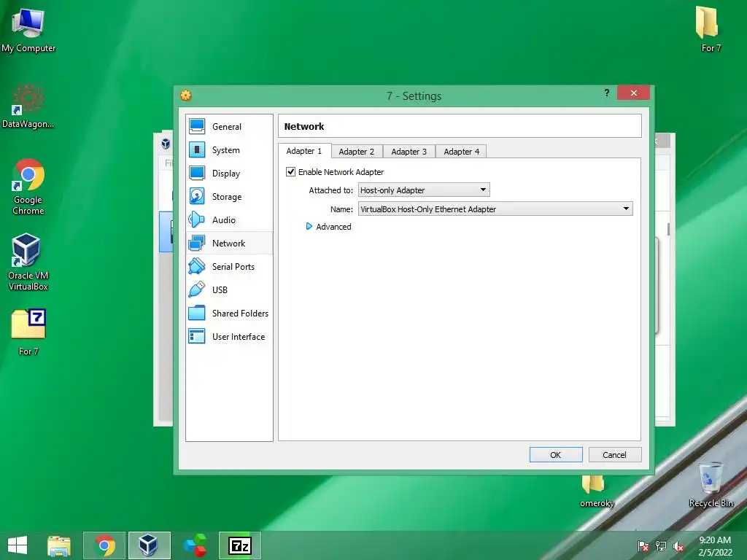Click the settings gear icon in title bar

[x=186, y=96]
